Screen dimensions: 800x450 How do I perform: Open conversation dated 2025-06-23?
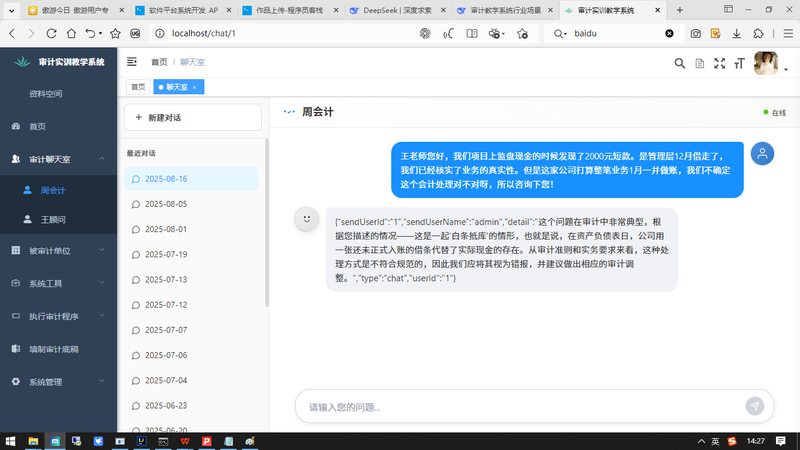[191, 406]
